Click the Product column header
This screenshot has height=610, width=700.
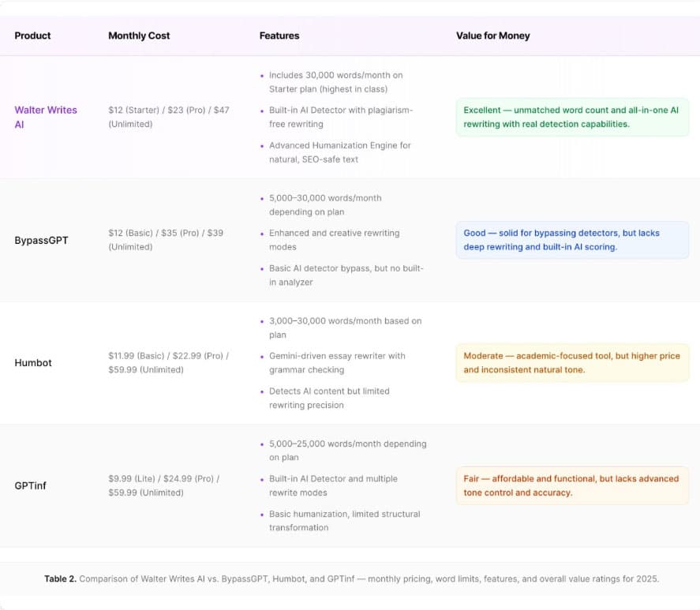[x=32, y=36]
